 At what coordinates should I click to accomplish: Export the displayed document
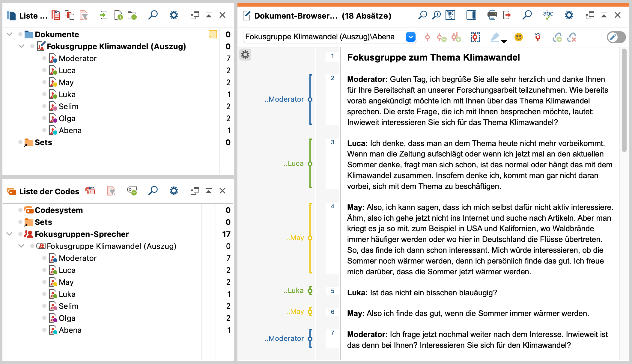click(x=507, y=15)
